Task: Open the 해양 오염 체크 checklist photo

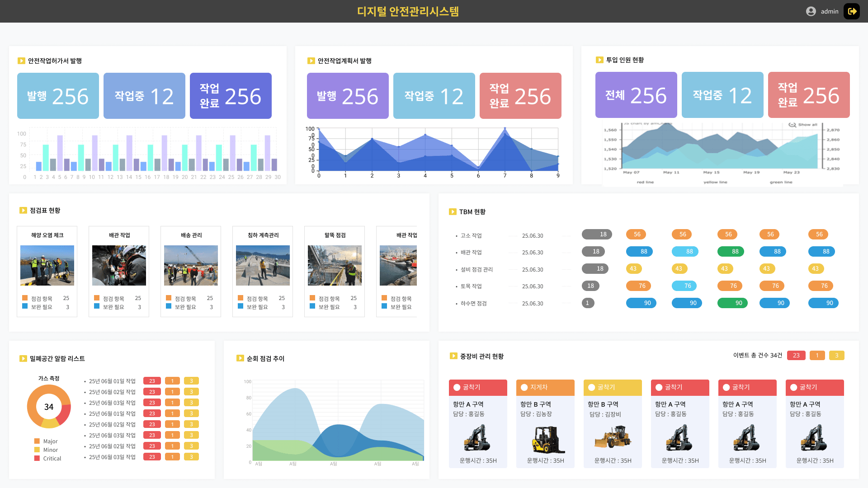Action: [x=47, y=265]
